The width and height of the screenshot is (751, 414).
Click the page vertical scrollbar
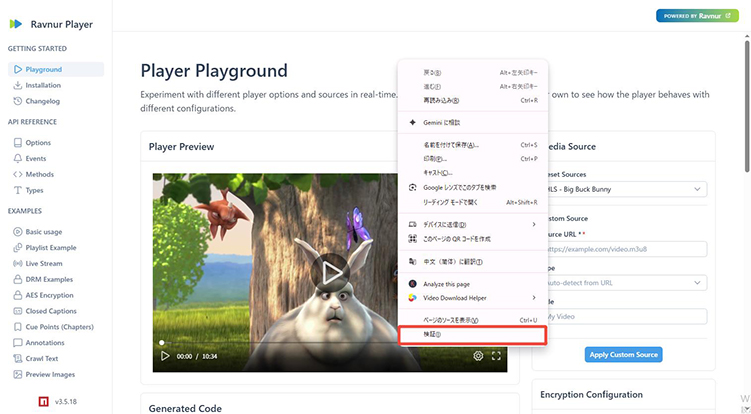click(747, 105)
